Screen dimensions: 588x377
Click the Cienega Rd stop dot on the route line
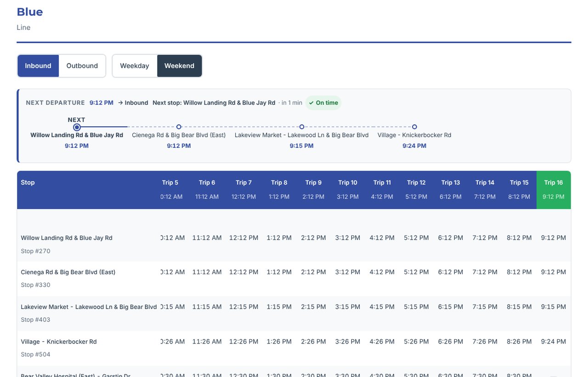[x=179, y=127]
